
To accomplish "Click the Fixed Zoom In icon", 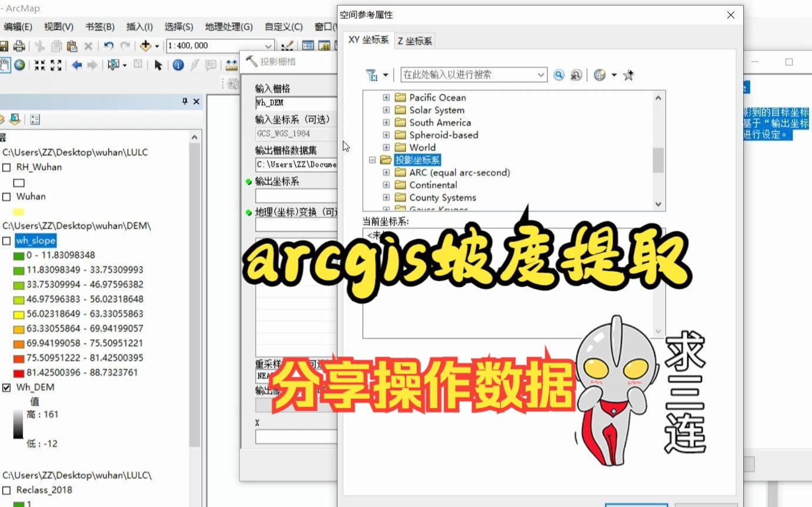I will [x=39, y=65].
